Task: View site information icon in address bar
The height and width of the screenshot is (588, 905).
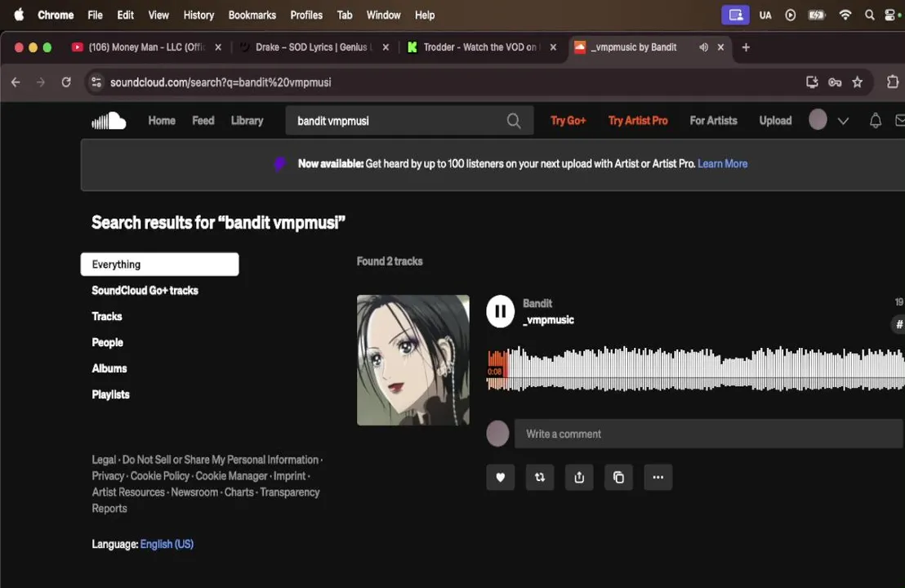Action: (96, 82)
